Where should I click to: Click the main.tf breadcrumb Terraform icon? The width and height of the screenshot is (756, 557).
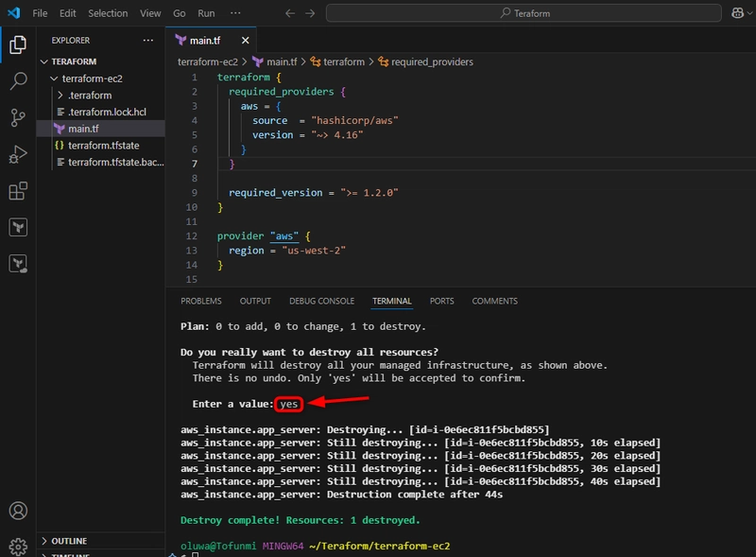258,61
